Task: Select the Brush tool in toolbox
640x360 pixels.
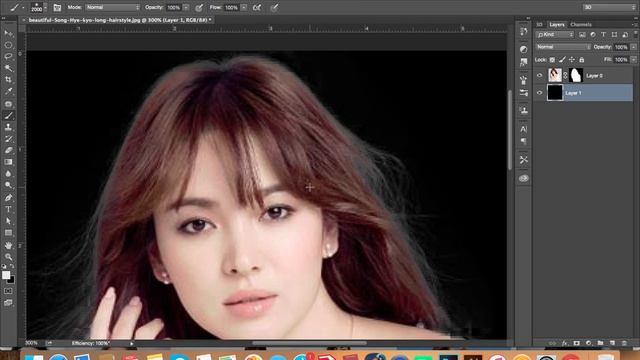Action: click(8, 116)
